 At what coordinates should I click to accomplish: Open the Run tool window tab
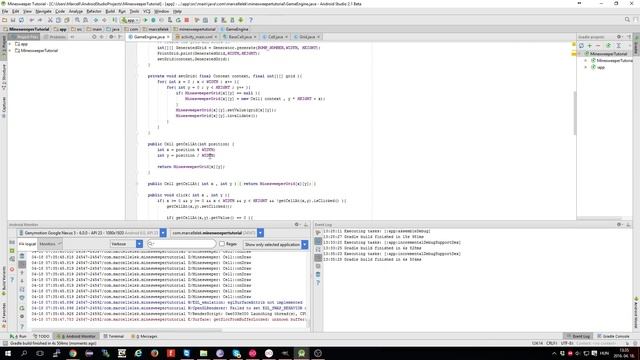coord(18,336)
